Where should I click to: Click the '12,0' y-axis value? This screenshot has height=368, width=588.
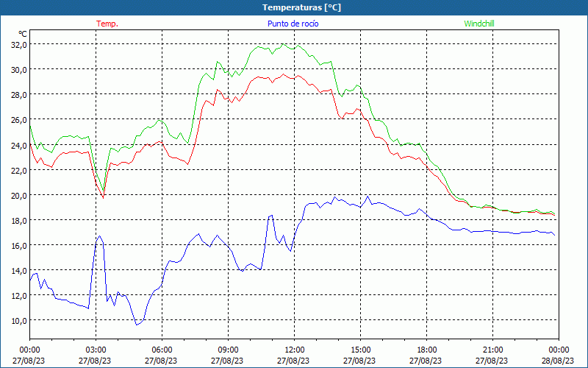click(x=19, y=296)
